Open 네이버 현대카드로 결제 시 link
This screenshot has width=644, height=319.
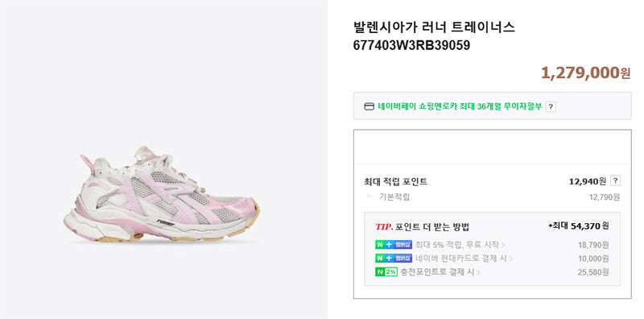(464, 259)
